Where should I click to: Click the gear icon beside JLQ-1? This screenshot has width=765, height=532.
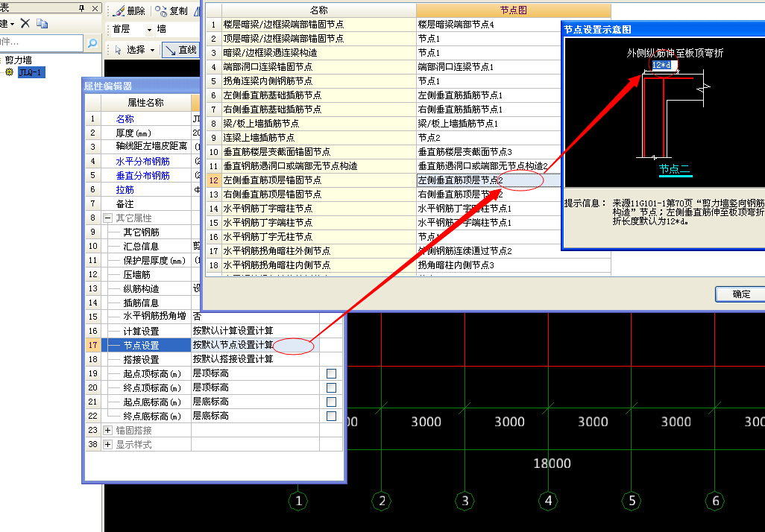pos(9,72)
